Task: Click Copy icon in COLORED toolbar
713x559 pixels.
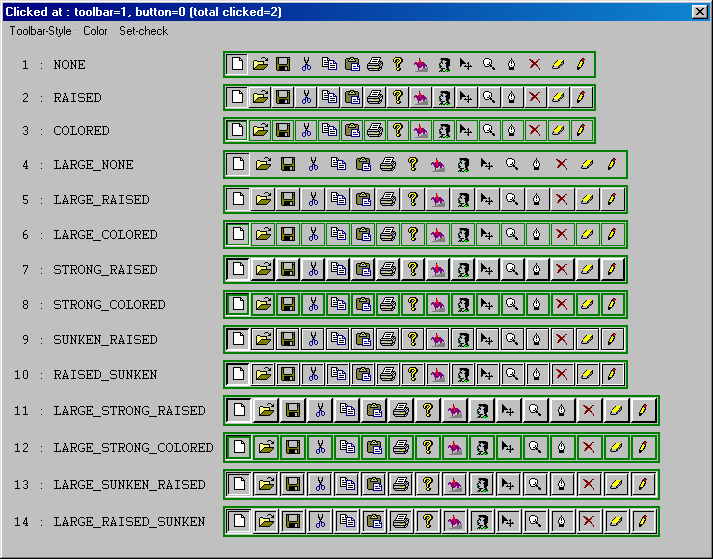Action: (329, 131)
